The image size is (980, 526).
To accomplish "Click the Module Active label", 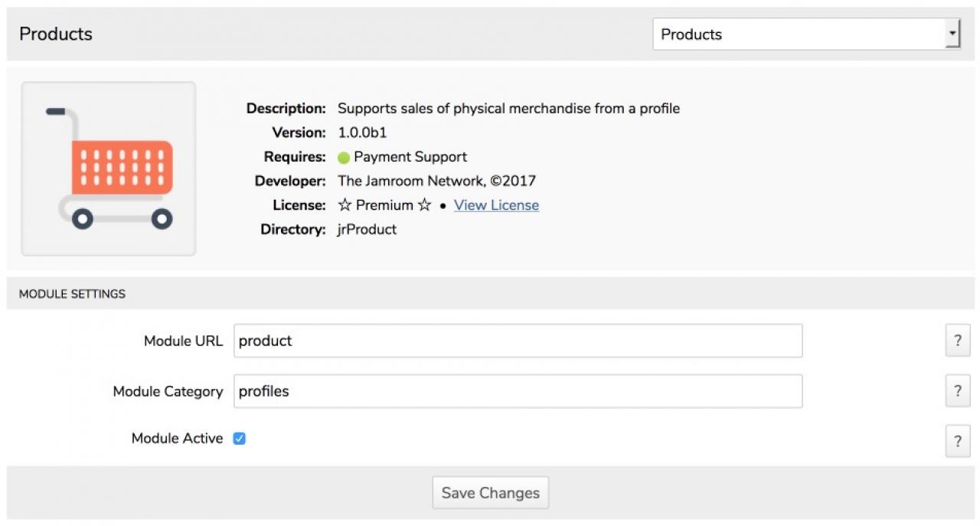I will [x=177, y=439].
